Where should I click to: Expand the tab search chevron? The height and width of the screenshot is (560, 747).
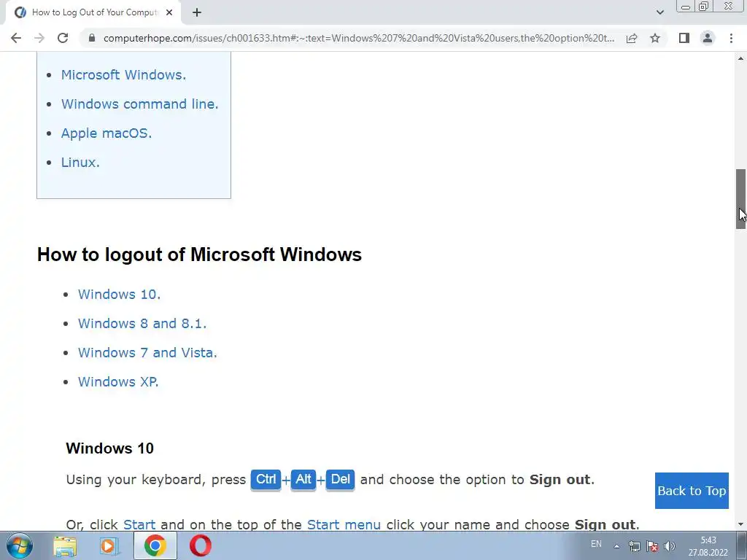click(659, 12)
